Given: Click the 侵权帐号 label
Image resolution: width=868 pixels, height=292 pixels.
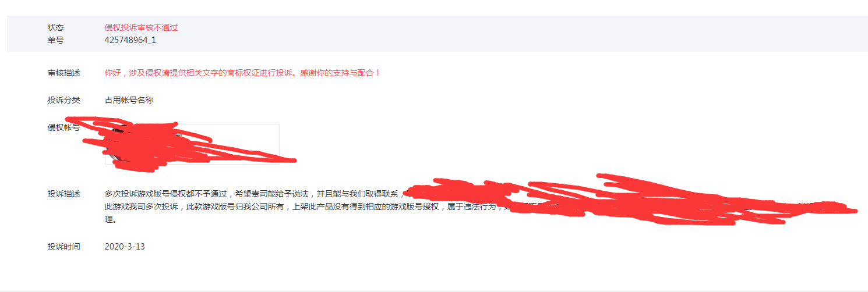Looking at the screenshot, I should (64, 127).
